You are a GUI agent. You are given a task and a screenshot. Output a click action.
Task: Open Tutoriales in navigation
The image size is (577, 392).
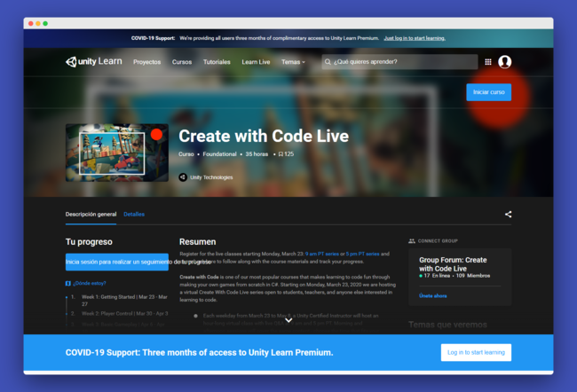pyautogui.click(x=217, y=62)
